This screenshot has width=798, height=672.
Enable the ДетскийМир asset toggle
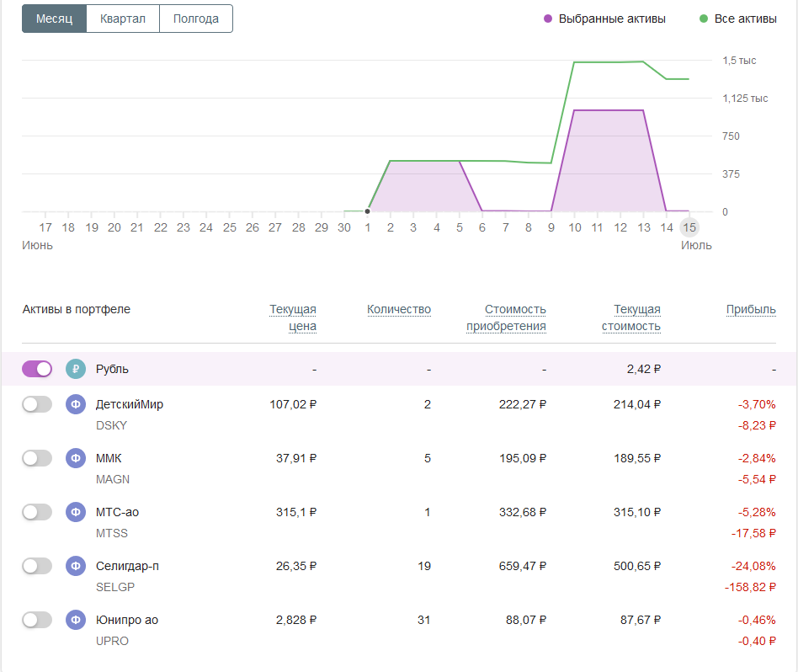point(37,404)
